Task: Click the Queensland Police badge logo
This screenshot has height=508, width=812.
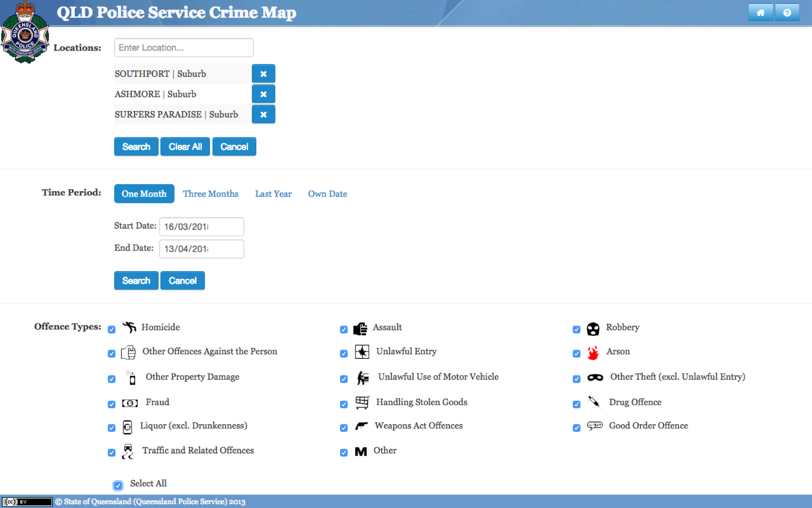Action: [25, 32]
